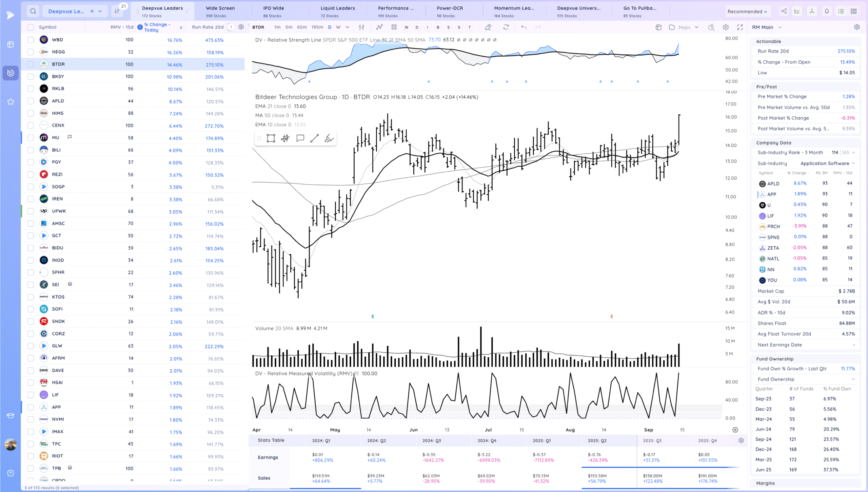Select rectangle drawing tool on chart

[x=271, y=138]
